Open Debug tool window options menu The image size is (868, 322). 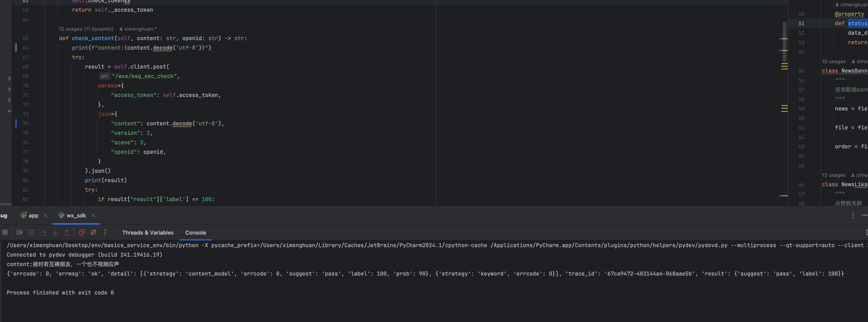[853, 215]
